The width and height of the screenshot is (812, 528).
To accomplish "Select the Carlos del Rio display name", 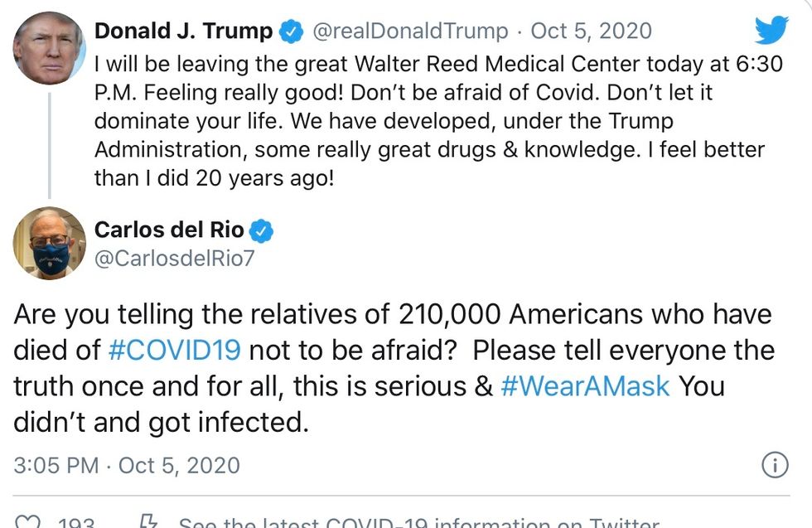I will (169, 230).
